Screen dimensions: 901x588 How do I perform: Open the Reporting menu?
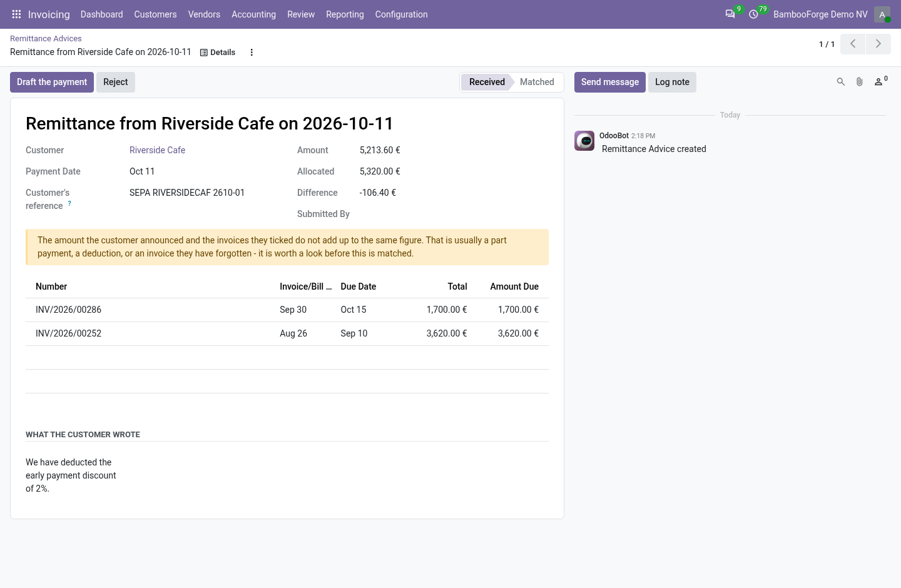click(345, 14)
